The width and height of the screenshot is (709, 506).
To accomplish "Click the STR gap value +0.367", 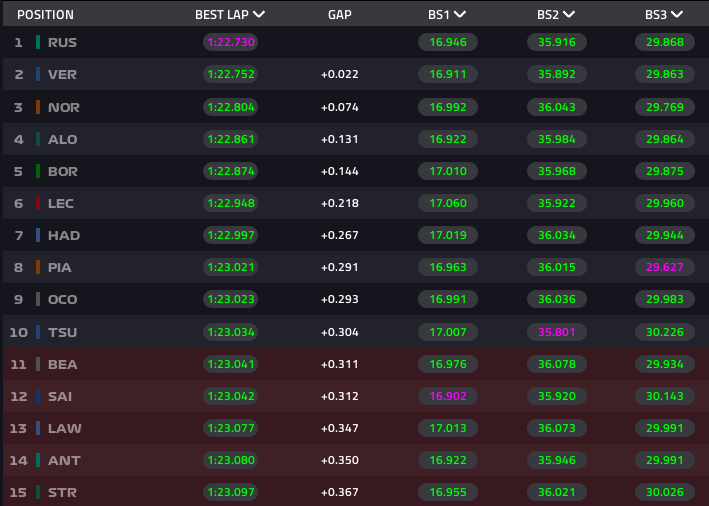I will [340, 492].
